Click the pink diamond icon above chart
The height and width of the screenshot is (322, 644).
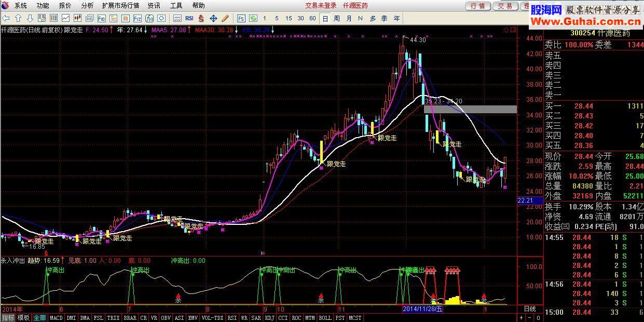[x=506, y=30]
